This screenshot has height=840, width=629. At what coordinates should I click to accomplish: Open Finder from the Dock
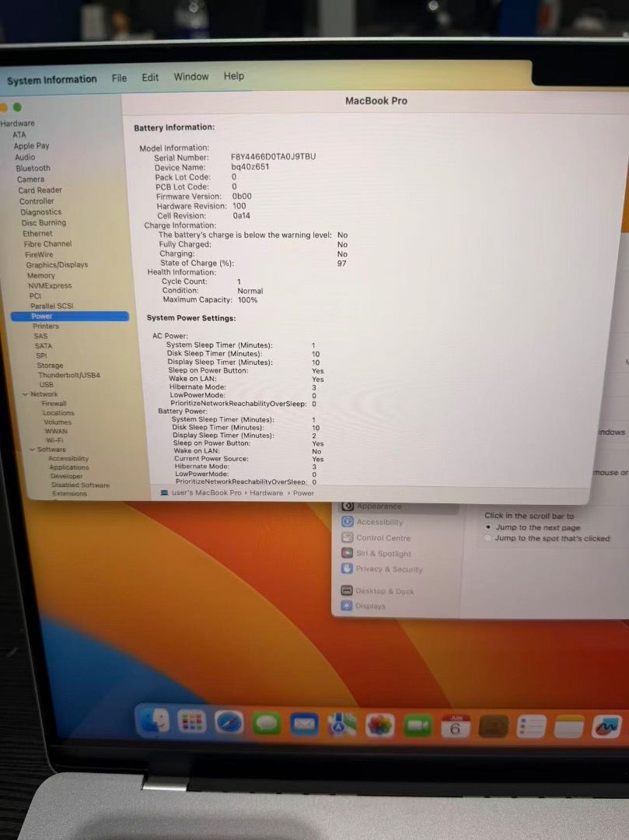(155, 720)
